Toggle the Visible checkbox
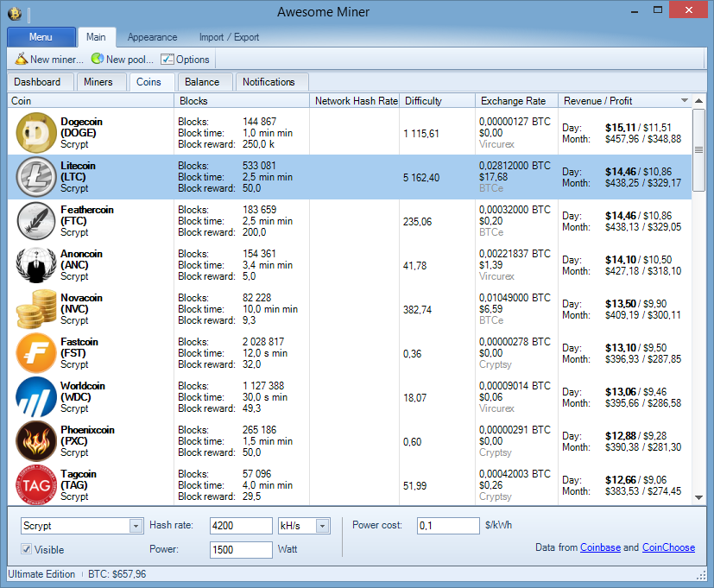714x588 pixels. coord(27,549)
